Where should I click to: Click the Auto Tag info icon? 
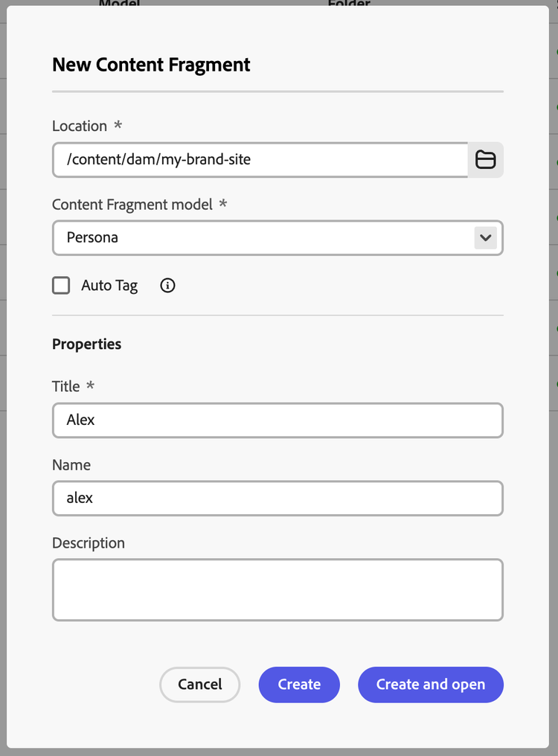[168, 285]
